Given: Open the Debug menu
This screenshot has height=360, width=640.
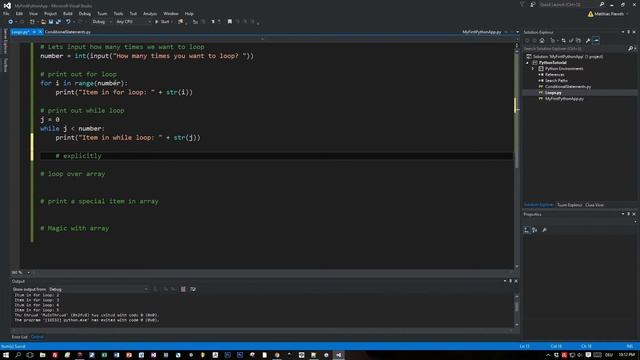Looking at the screenshot, I should [x=84, y=13].
